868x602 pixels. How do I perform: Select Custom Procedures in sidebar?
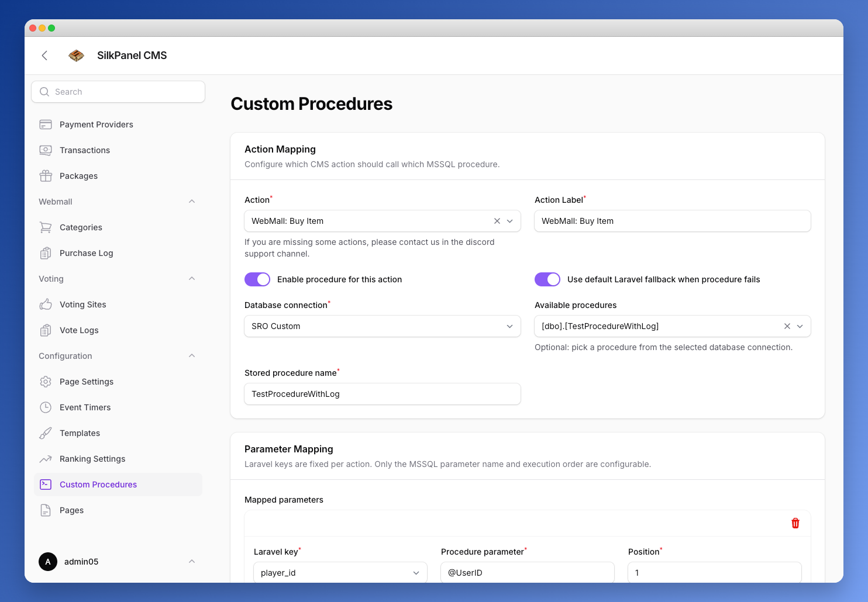tap(118, 485)
